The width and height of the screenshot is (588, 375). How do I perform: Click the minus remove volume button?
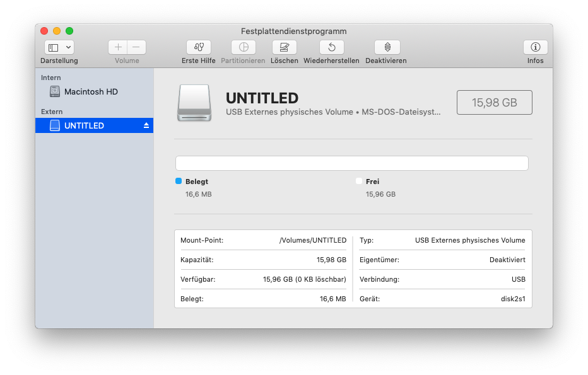(x=136, y=47)
